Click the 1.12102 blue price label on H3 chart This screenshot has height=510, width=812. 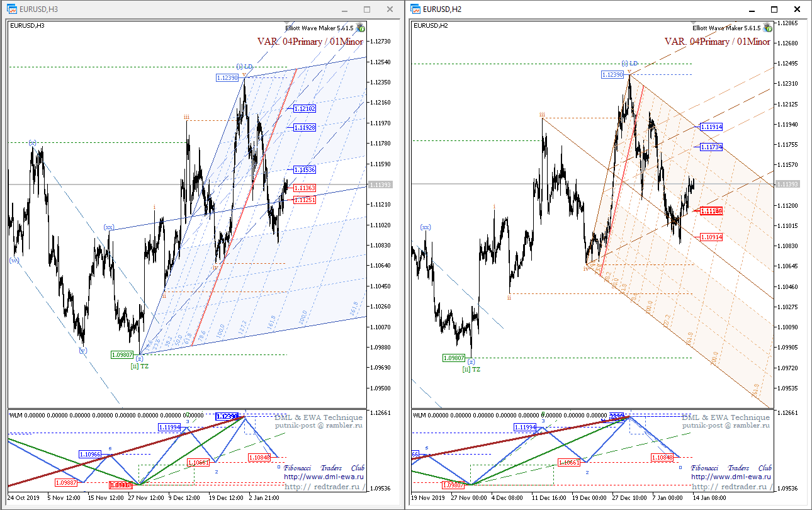pos(304,109)
